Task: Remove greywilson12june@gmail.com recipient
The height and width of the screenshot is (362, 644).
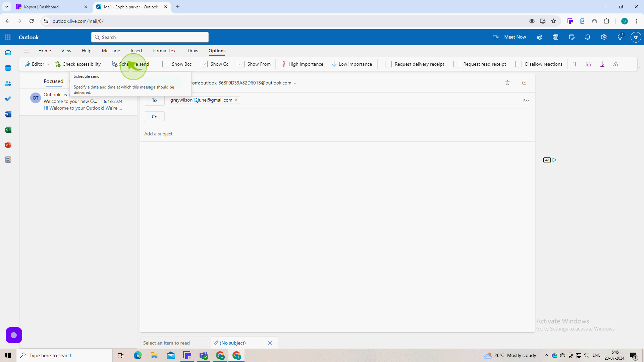Action: [236, 100]
